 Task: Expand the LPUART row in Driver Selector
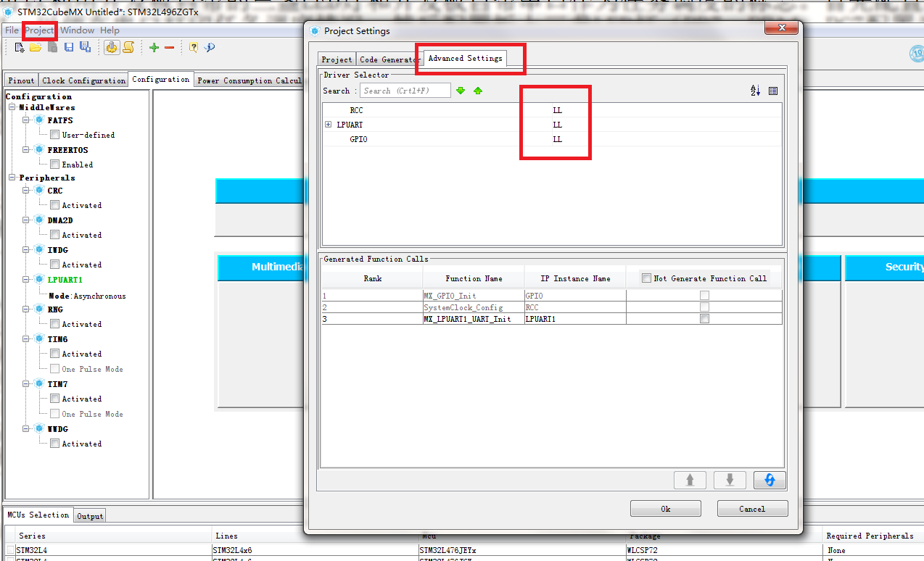(x=329, y=125)
